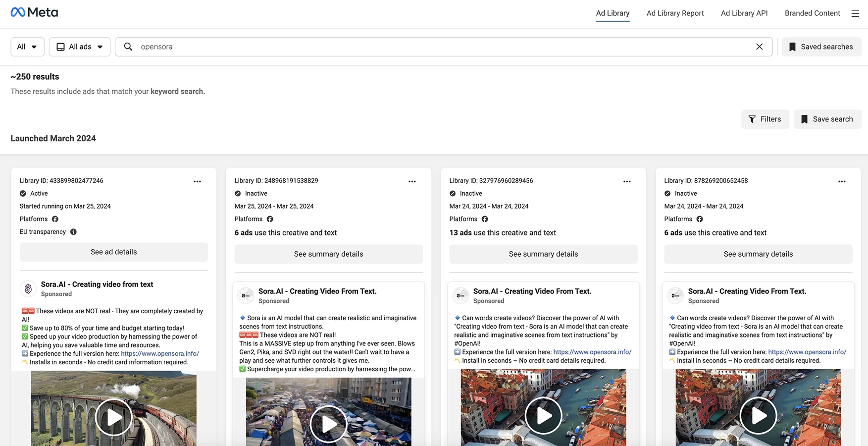Click 'Mar 25, 2024 - Mar 25, 2024' date range
Screen dimensions: 868x446
click(x=274, y=207)
